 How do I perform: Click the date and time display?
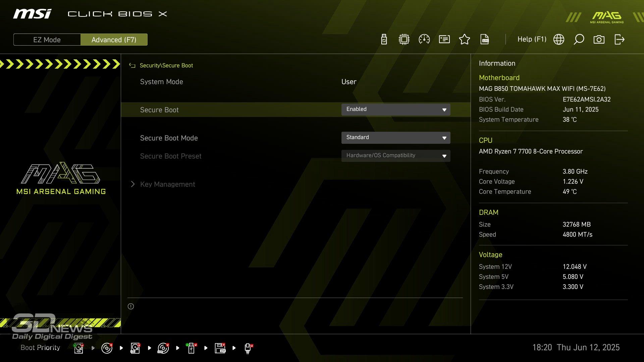point(576,347)
